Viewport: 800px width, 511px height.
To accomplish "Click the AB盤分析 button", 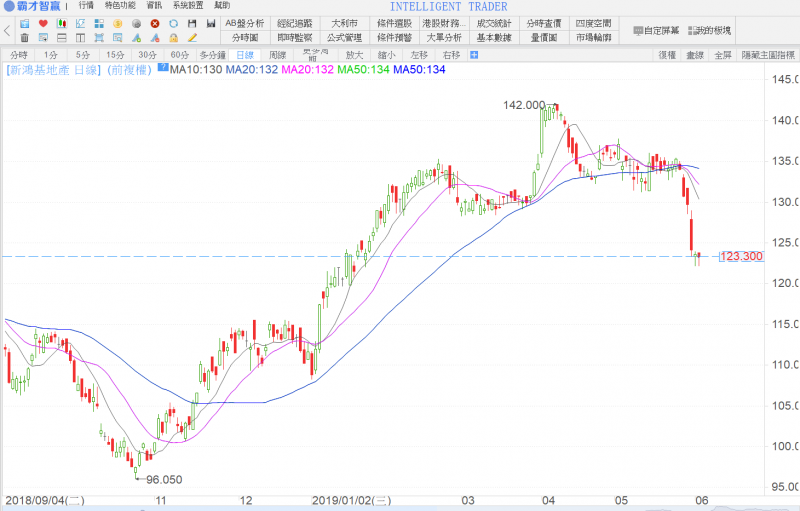I will (243, 23).
